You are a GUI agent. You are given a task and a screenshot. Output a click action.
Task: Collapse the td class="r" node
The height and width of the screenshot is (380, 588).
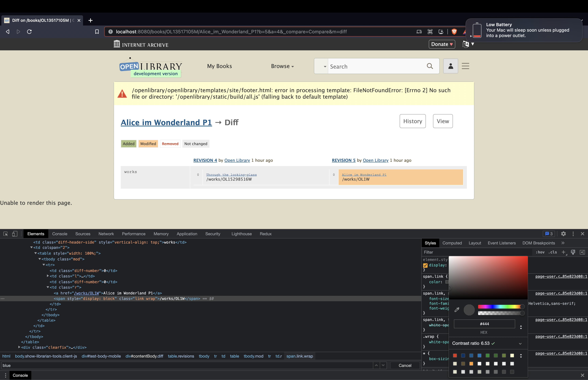[48, 287]
